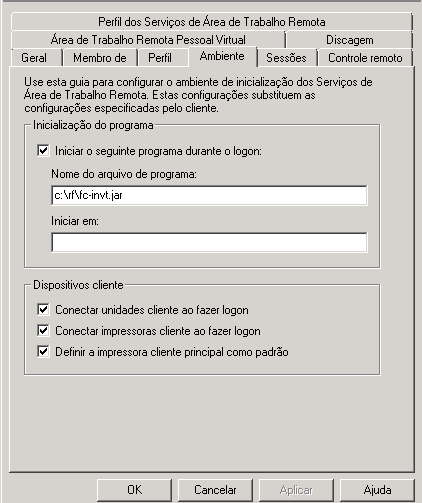Viewport: 422px width, 503px height.
Task: Open help with the Ajuda button
Action: pos(377,490)
